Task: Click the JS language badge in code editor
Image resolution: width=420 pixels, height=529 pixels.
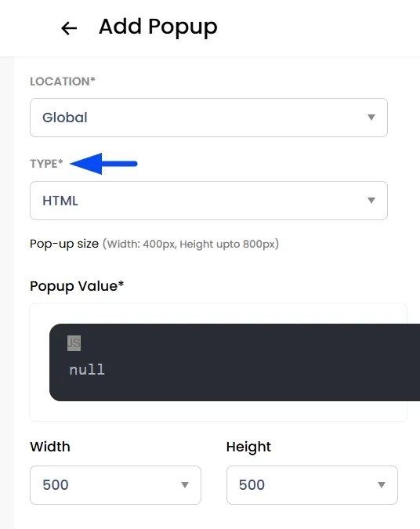Action: point(74,343)
